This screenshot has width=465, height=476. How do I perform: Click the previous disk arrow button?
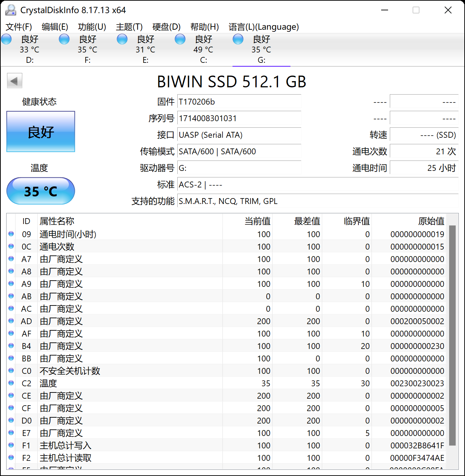tap(14, 81)
